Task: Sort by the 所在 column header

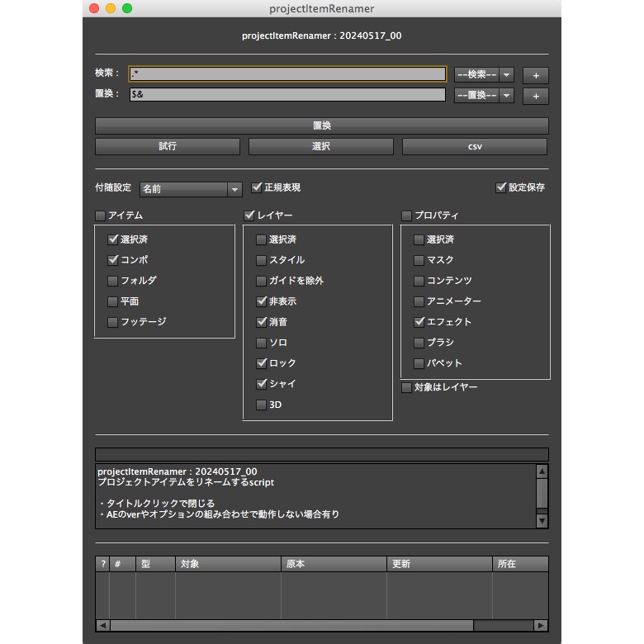Action: [520, 564]
